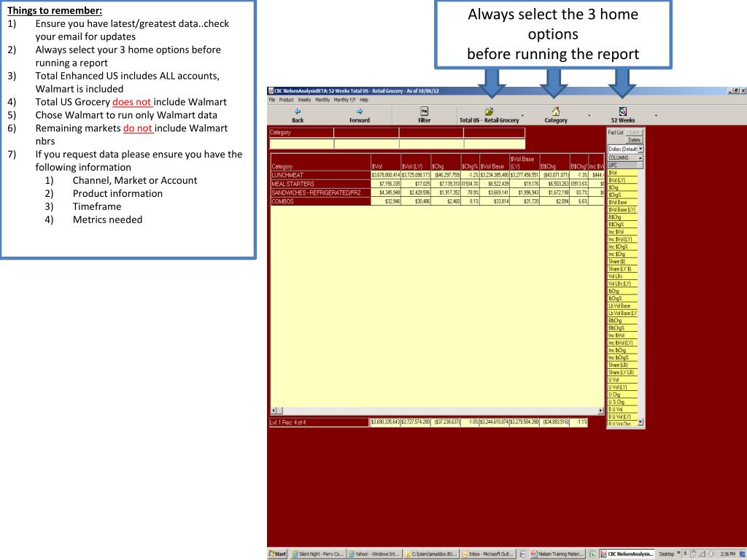Select the LUNCHMEAT category row

point(321,175)
